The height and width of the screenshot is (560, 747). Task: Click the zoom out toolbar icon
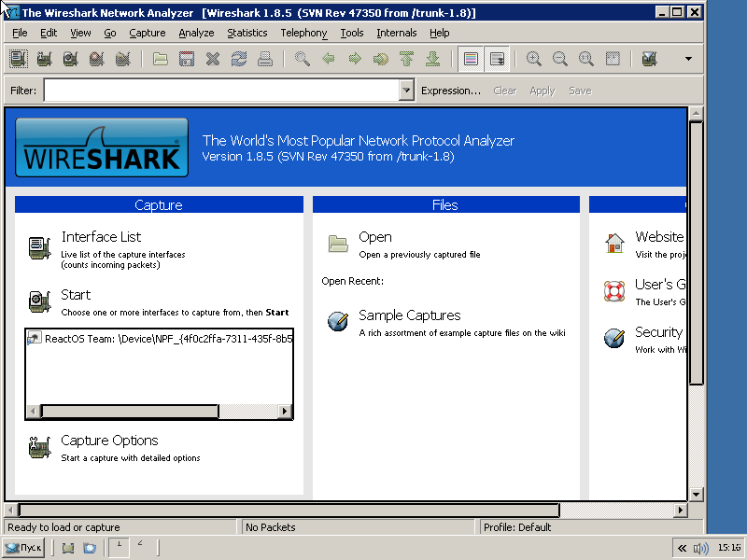coord(559,59)
